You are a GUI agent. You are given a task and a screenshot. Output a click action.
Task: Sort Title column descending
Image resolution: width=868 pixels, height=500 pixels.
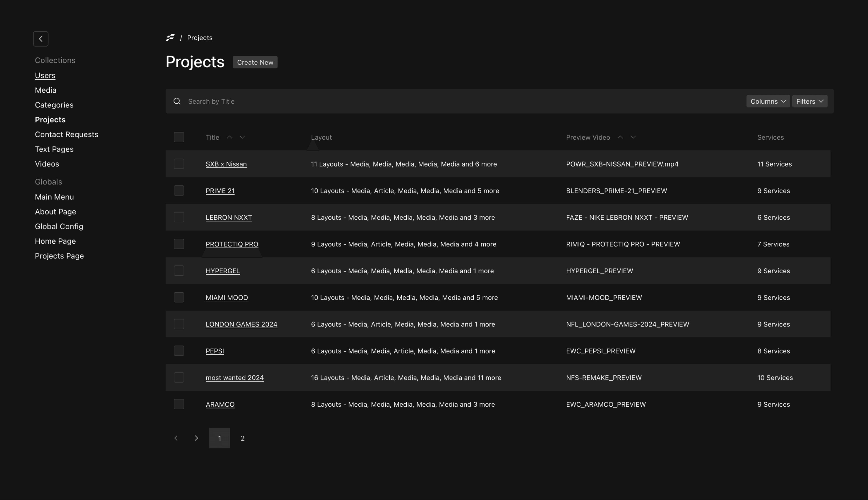tap(242, 137)
